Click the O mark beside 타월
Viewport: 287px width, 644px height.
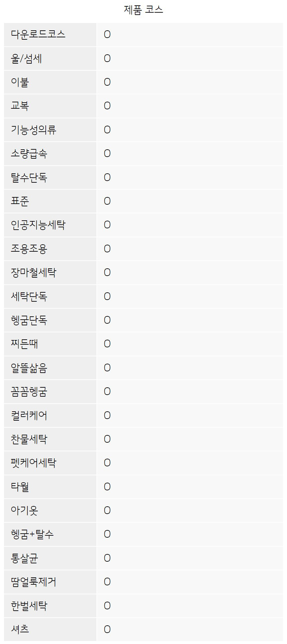(107, 487)
